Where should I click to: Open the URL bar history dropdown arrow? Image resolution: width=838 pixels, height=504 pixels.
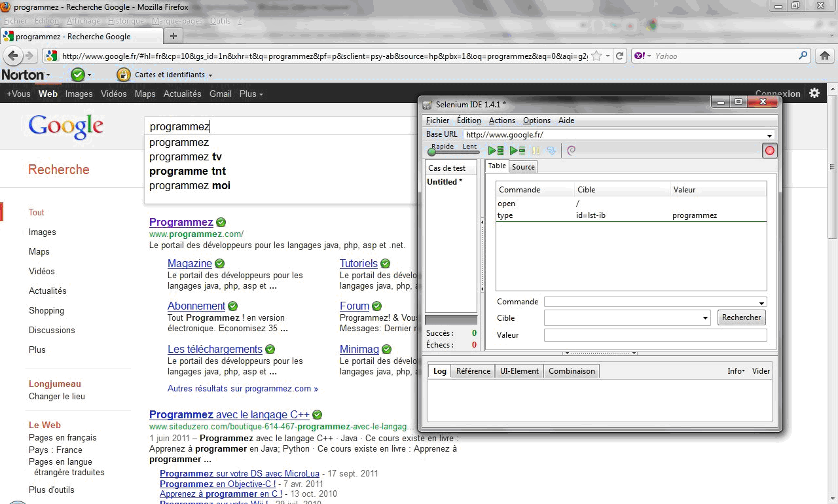point(608,56)
